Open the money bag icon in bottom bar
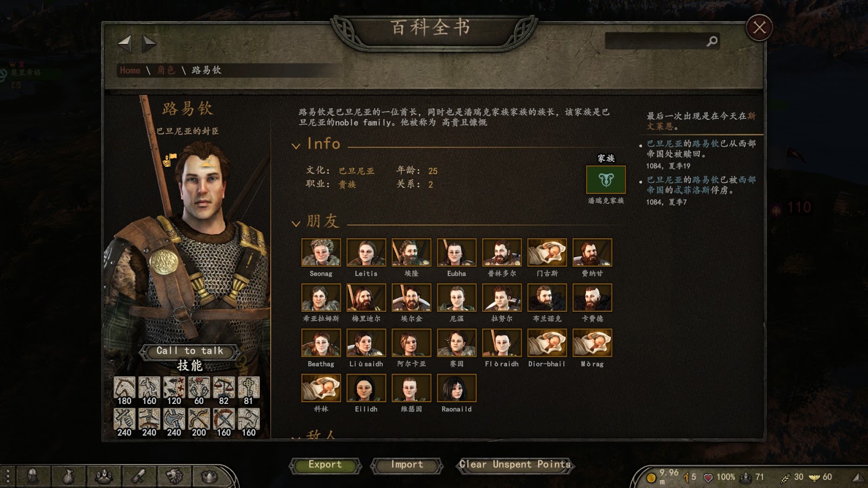 pos(68,476)
